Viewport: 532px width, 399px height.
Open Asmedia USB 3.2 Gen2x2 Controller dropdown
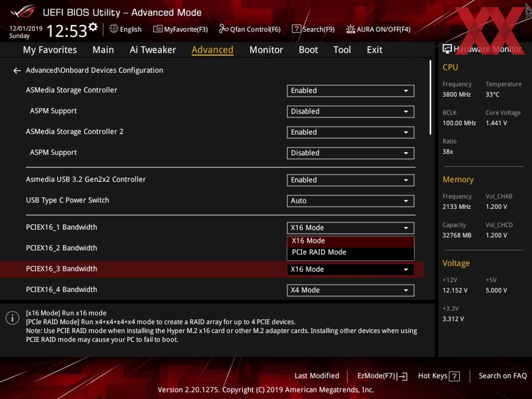point(350,180)
